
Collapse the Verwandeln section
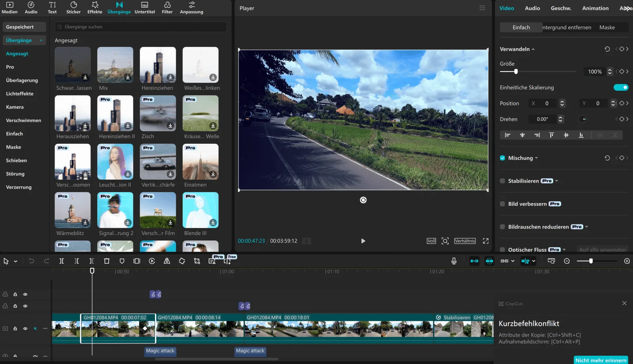click(x=533, y=49)
